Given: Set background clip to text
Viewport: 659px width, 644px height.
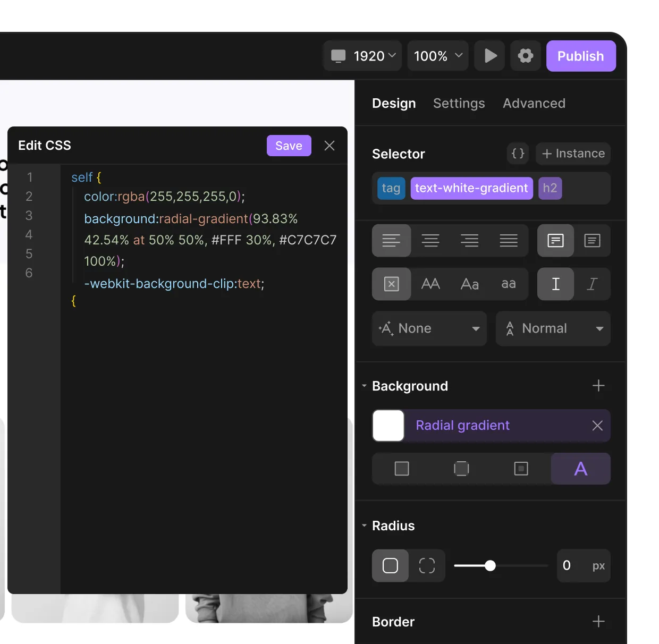Looking at the screenshot, I should click(x=581, y=469).
